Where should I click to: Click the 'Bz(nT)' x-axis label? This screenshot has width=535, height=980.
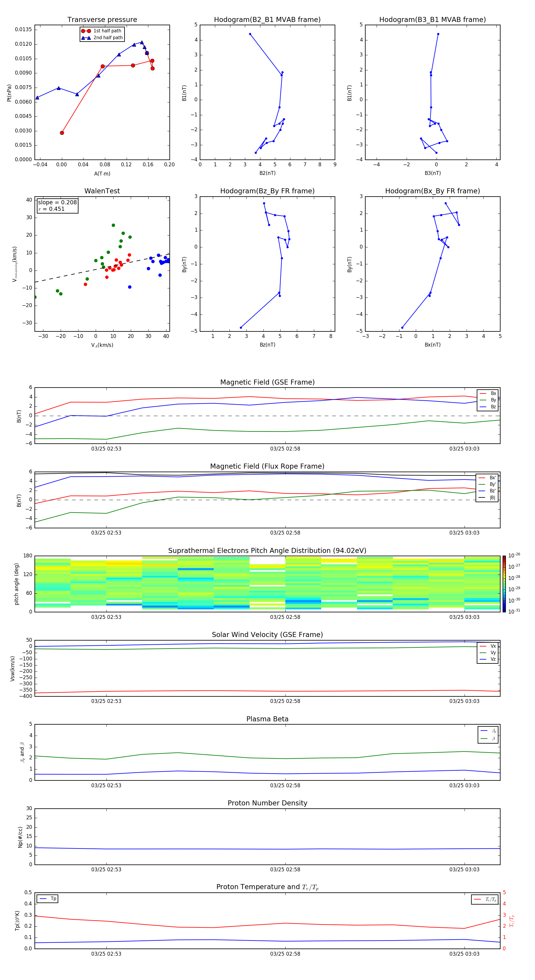267,345
